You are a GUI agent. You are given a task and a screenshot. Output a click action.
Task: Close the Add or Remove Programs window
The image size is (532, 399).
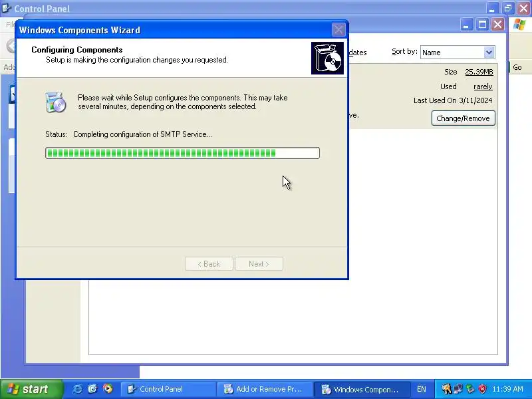tap(497, 25)
